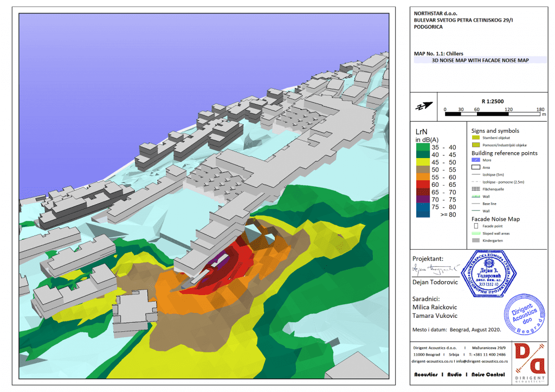Click the 3D Noise Map title bar
Image resolution: width=555 pixels, height=392 pixels.
pos(480,61)
